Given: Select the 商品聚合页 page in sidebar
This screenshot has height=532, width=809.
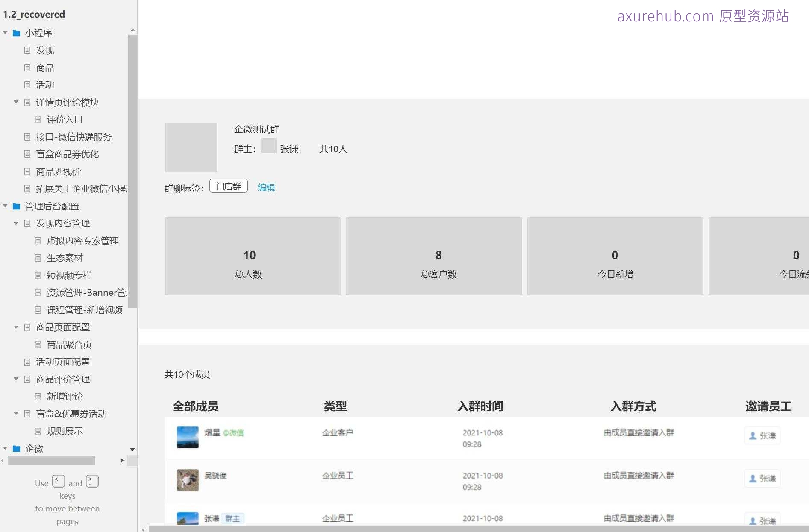Looking at the screenshot, I should point(69,344).
